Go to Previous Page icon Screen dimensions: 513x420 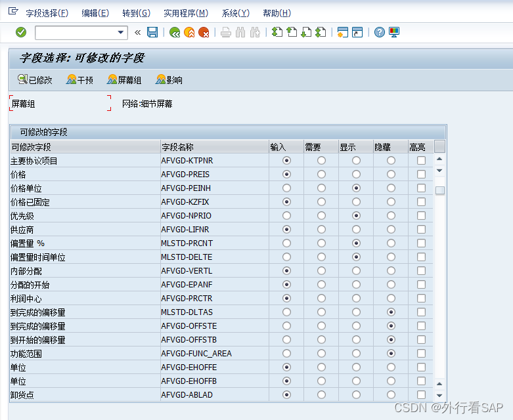[292, 32]
